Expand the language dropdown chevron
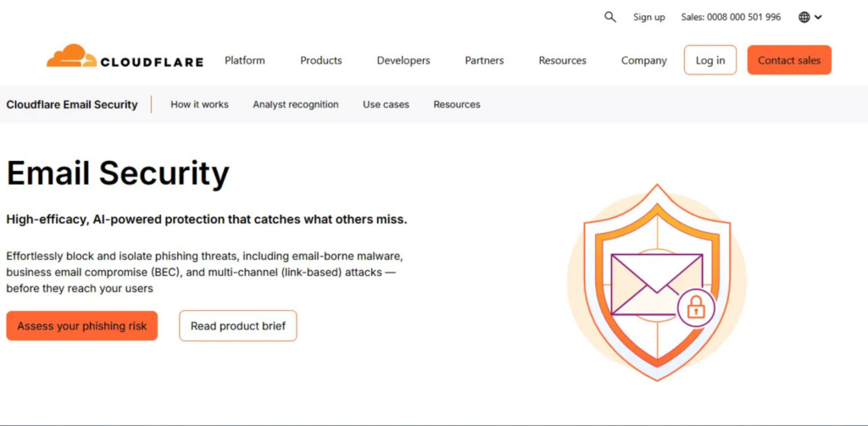868x426 pixels. click(x=818, y=17)
